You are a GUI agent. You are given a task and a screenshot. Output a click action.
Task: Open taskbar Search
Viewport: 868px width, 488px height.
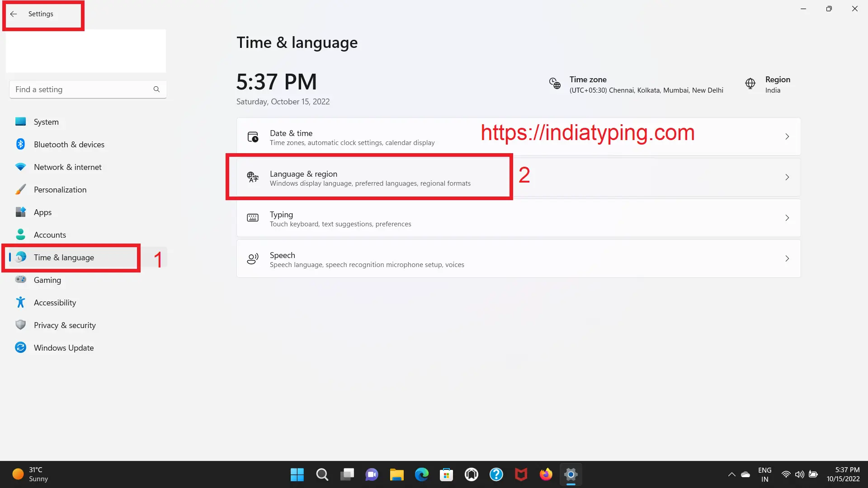(322, 474)
